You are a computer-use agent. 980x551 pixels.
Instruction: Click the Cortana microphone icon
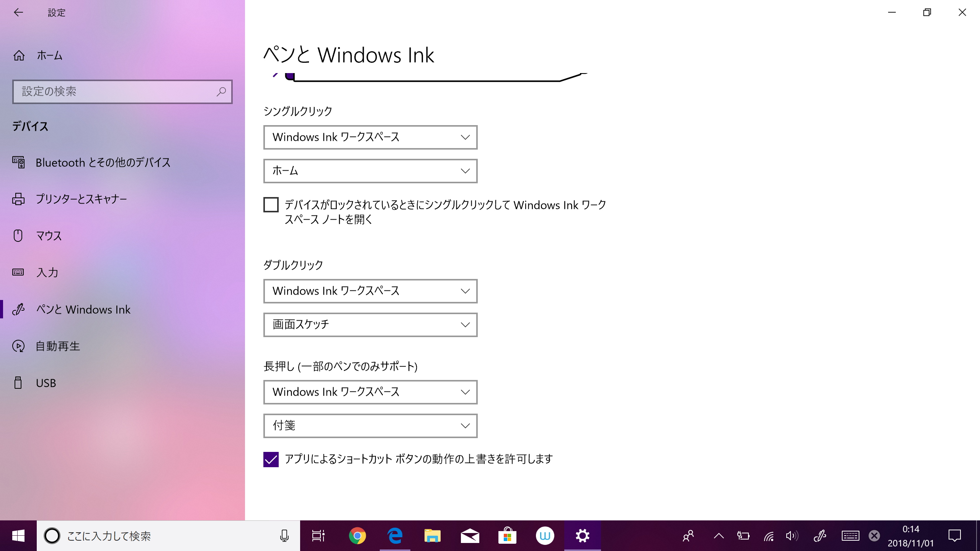(284, 536)
